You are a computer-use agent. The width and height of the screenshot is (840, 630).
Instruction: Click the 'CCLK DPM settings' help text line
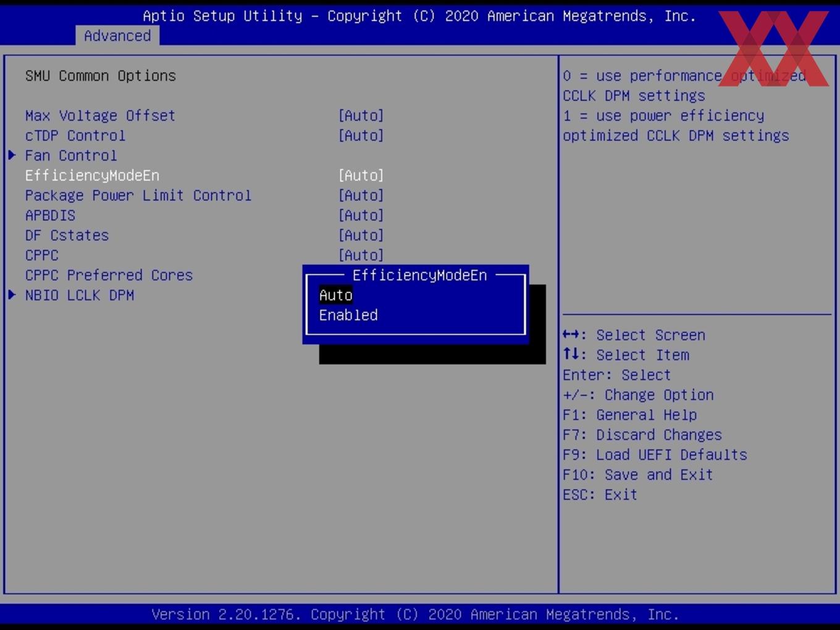[634, 96]
